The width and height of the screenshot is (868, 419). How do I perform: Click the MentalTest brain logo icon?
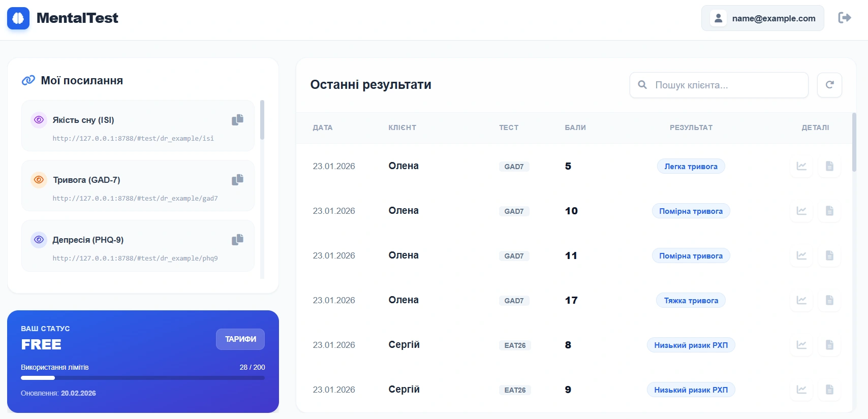pyautogui.click(x=18, y=18)
